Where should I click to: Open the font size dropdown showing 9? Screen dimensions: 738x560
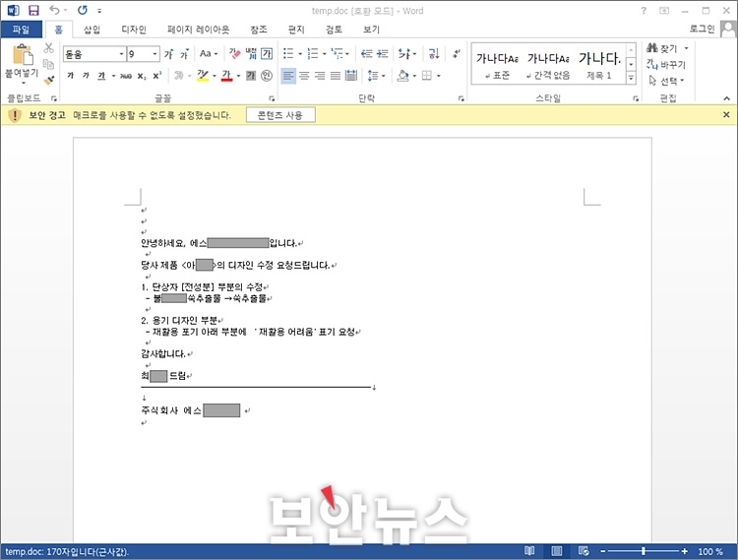154,54
